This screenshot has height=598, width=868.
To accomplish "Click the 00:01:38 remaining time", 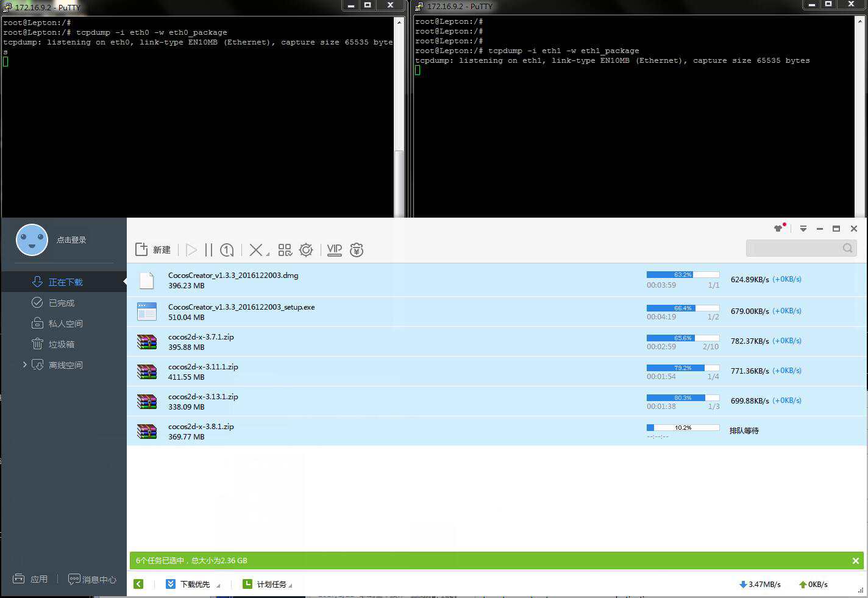I will pyautogui.click(x=661, y=407).
